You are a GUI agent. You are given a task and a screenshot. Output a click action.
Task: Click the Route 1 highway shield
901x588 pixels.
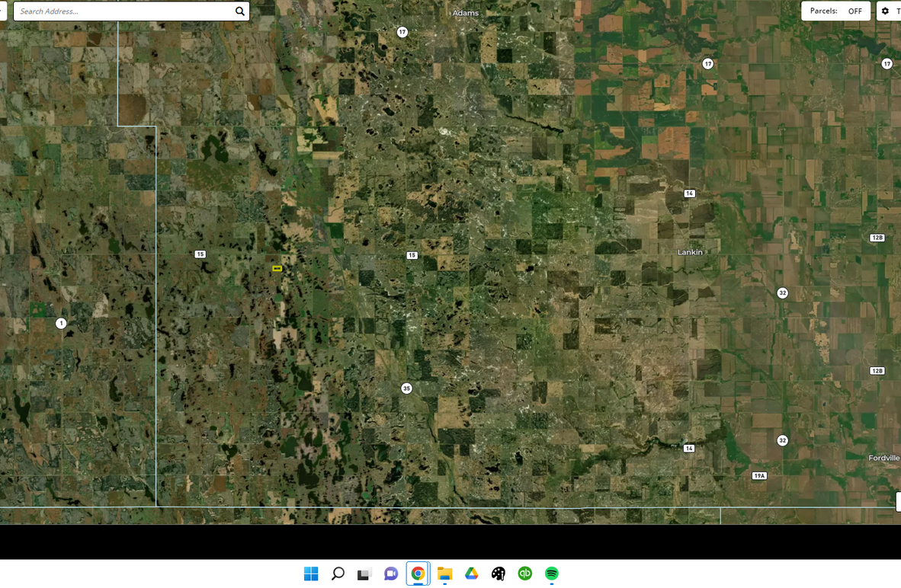[61, 323]
